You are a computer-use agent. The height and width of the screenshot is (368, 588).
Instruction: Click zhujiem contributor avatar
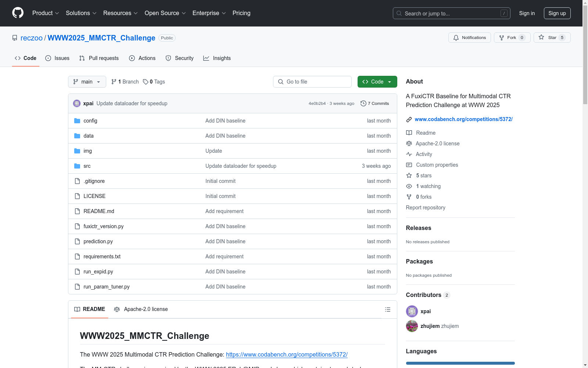(412, 326)
